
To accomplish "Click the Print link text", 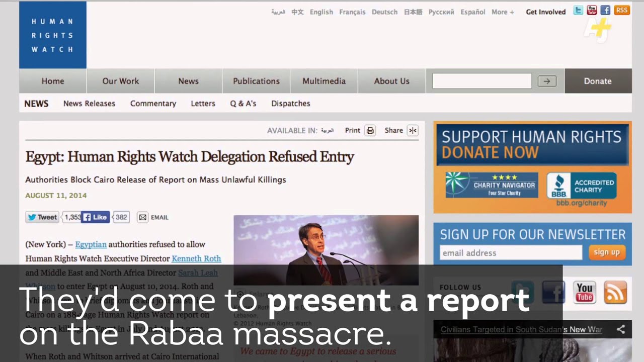I will click(x=353, y=130).
